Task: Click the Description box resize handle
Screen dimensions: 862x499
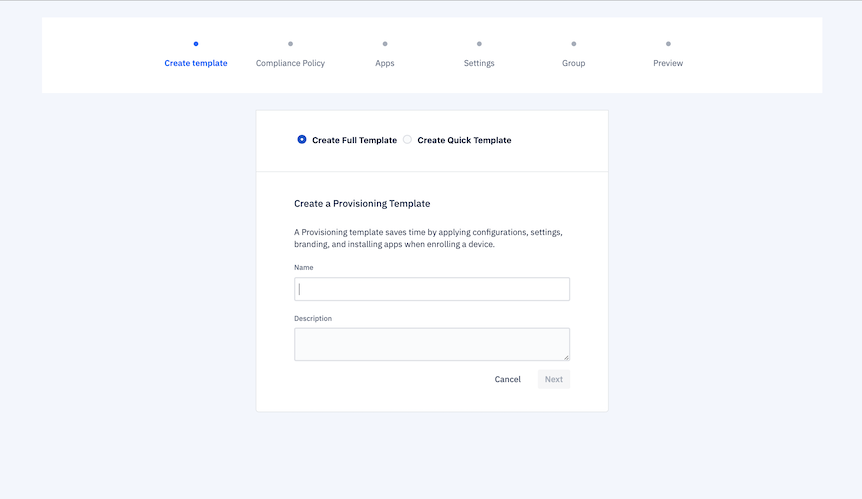Action: click(566, 357)
